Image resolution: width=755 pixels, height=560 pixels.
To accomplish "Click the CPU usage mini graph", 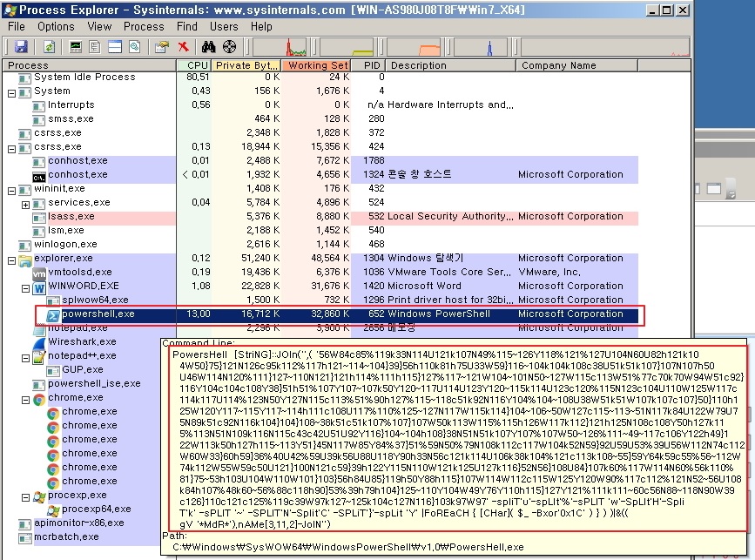I will tap(280, 47).
